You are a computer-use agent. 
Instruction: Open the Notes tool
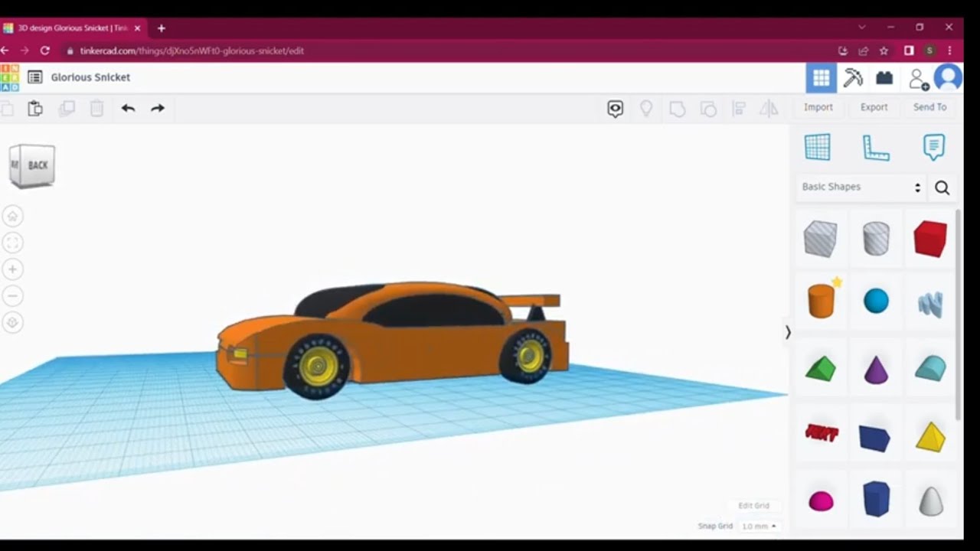(x=933, y=147)
